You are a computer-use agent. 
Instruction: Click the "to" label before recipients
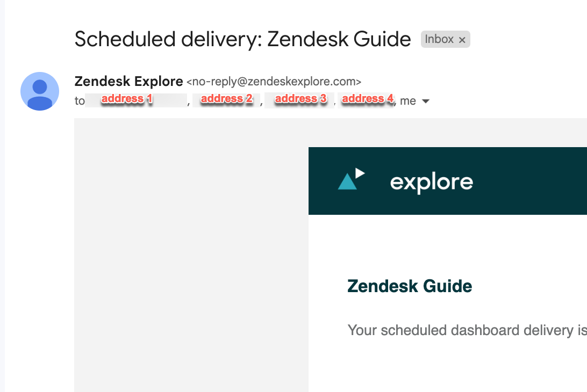(x=80, y=101)
